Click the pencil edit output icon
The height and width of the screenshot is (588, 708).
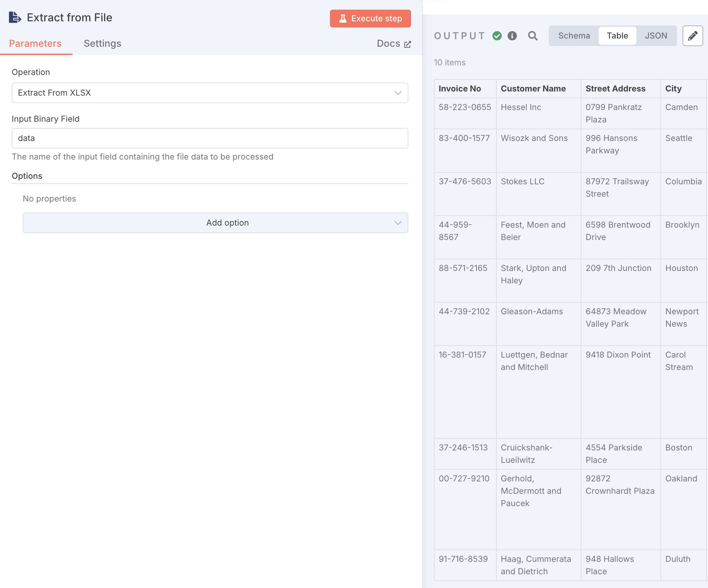coord(693,36)
